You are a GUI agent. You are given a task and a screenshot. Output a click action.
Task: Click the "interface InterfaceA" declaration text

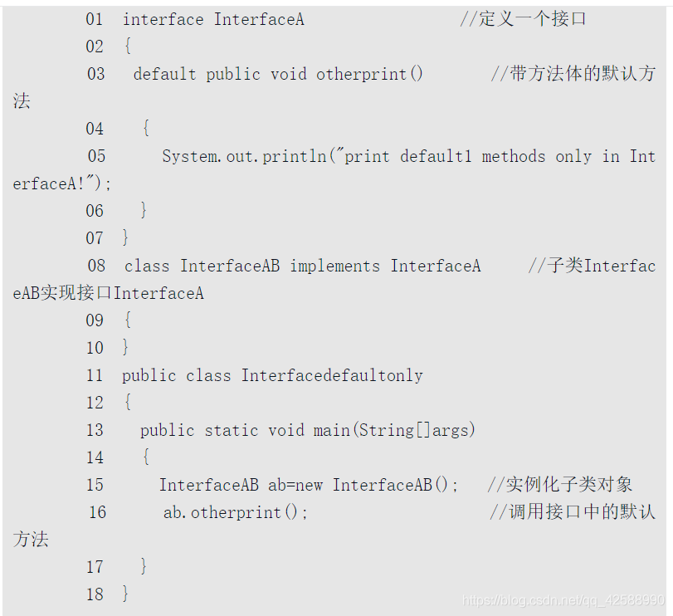point(213,19)
